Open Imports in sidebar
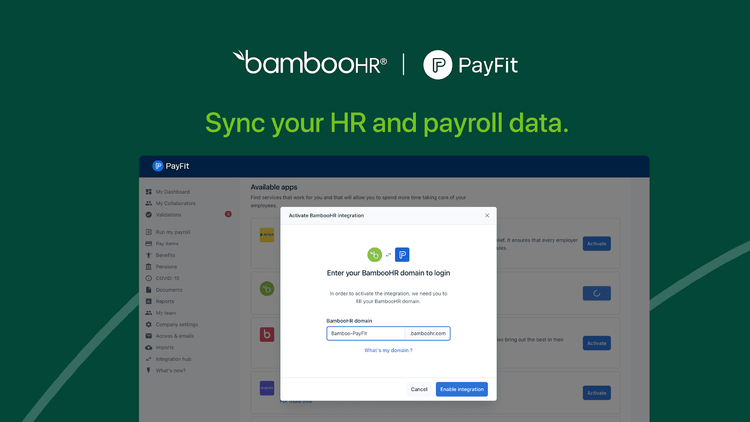This screenshot has height=422, width=750. coord(165,347)
